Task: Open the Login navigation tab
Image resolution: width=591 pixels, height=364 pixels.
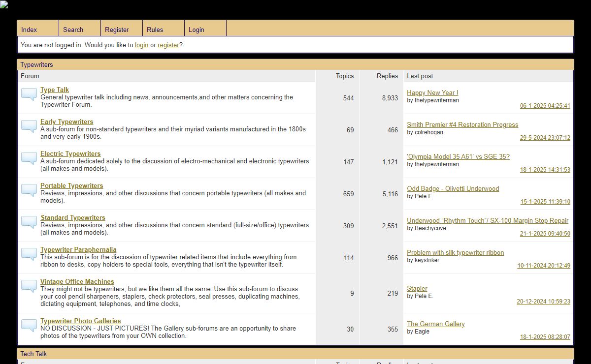Action: 205,29
